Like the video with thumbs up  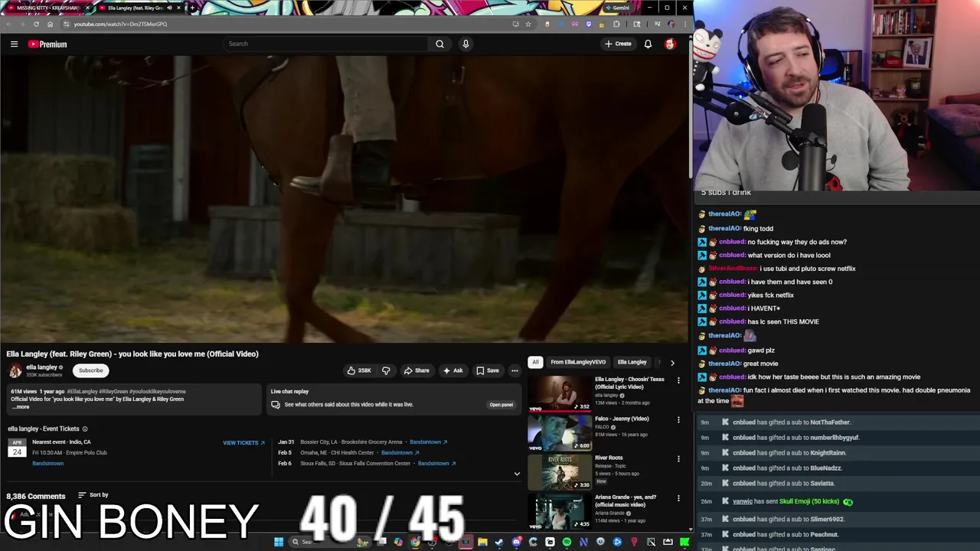pyautogui.click(x=359, y=370)
